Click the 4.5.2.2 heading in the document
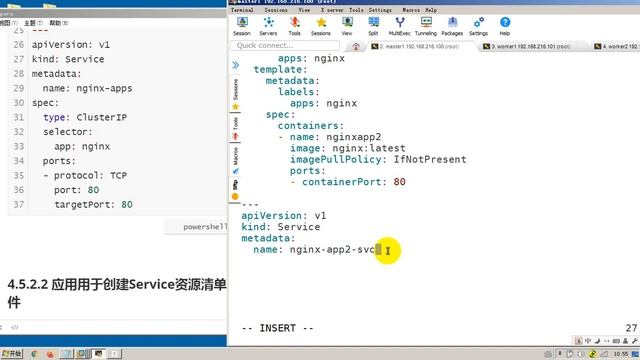 pos(117,293)
